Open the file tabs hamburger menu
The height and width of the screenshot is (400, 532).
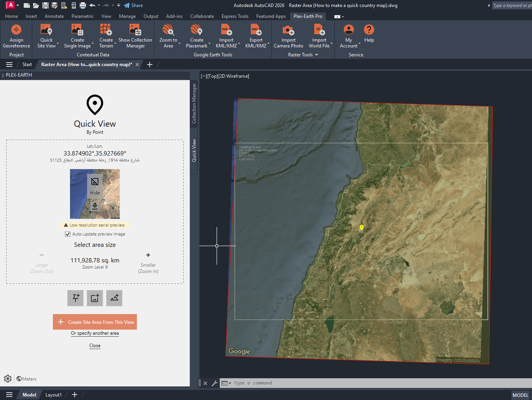9,65
